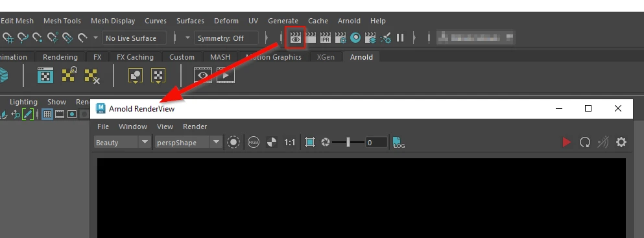644x238 pixels.
Task: Open the UV menu
Action: (254, 21)
